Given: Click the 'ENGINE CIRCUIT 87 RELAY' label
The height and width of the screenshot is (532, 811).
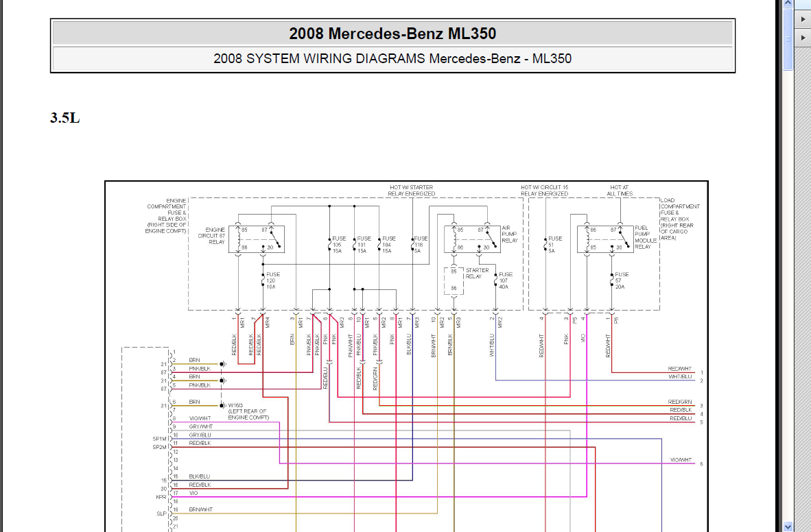Looking at the screenshot, I should coord(211,236).
